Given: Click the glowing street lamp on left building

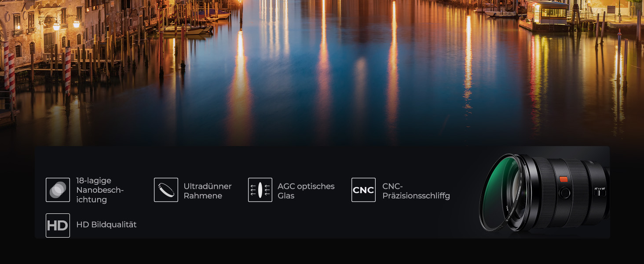Looking at the screenshot, I should (56, 26).
